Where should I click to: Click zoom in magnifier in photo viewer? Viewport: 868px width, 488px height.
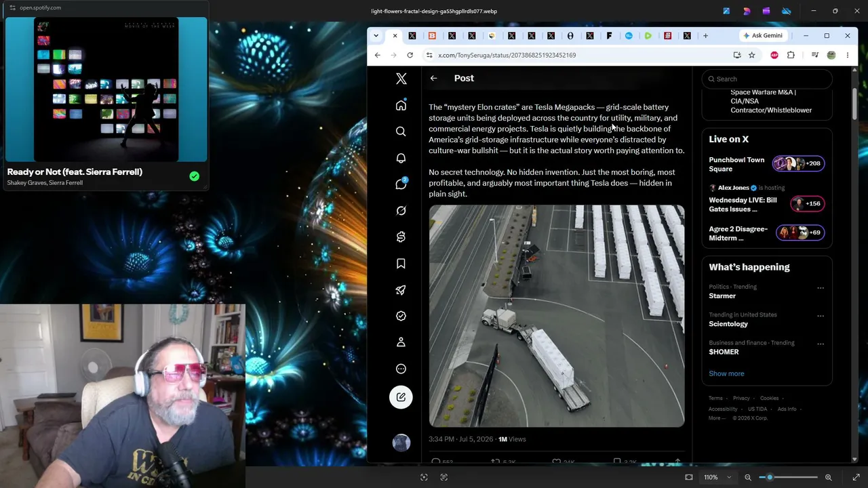(x=828, y=477)
